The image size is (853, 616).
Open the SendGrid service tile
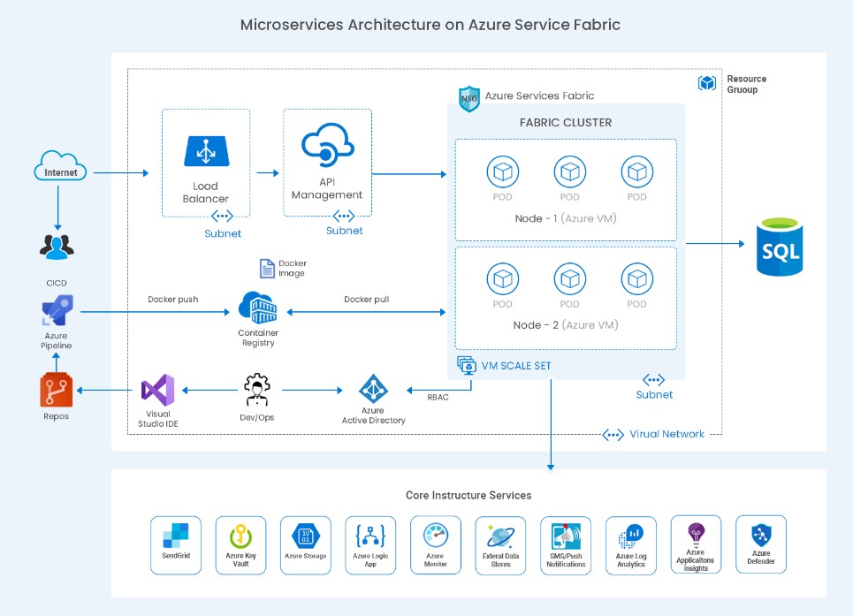click(x=176, y=545)
